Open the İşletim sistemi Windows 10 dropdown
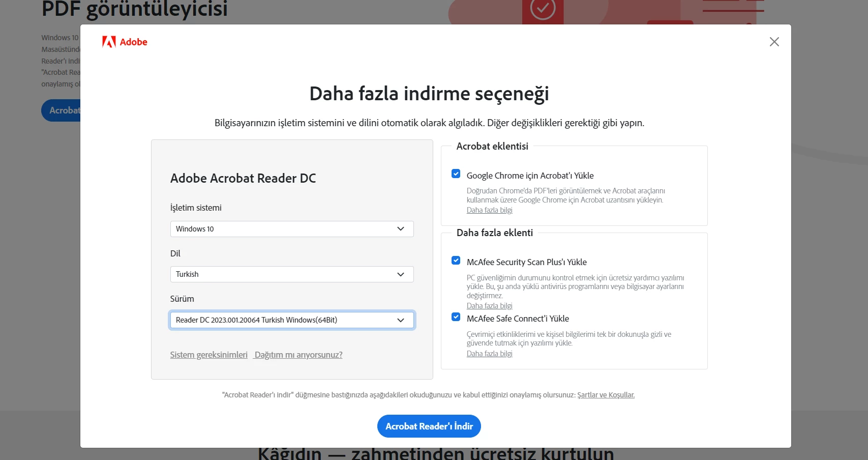868x460 pixels. coord(292,229)
